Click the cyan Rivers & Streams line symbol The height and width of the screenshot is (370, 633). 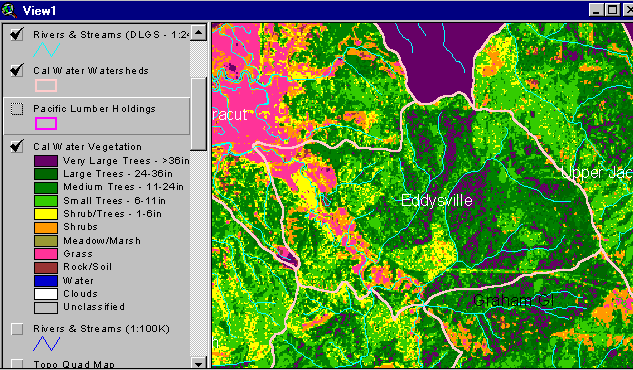click(46, 50)
